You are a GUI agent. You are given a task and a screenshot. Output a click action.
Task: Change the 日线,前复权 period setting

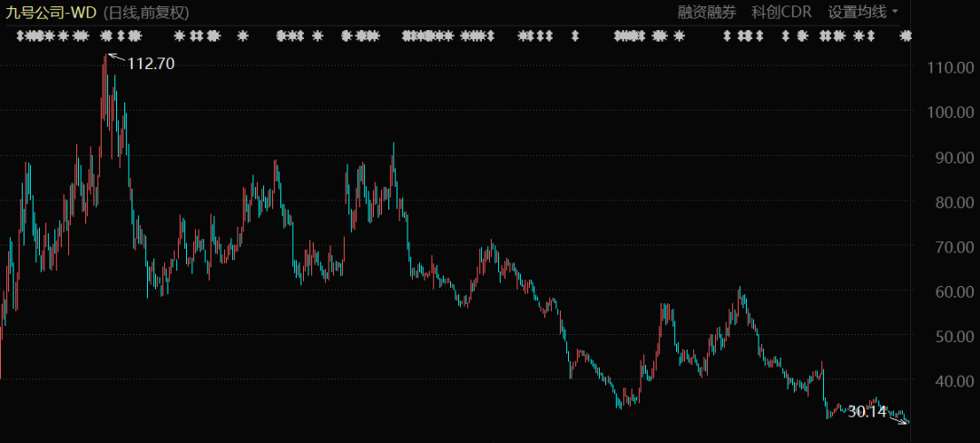pyautogui.click(x=147, y=12)
